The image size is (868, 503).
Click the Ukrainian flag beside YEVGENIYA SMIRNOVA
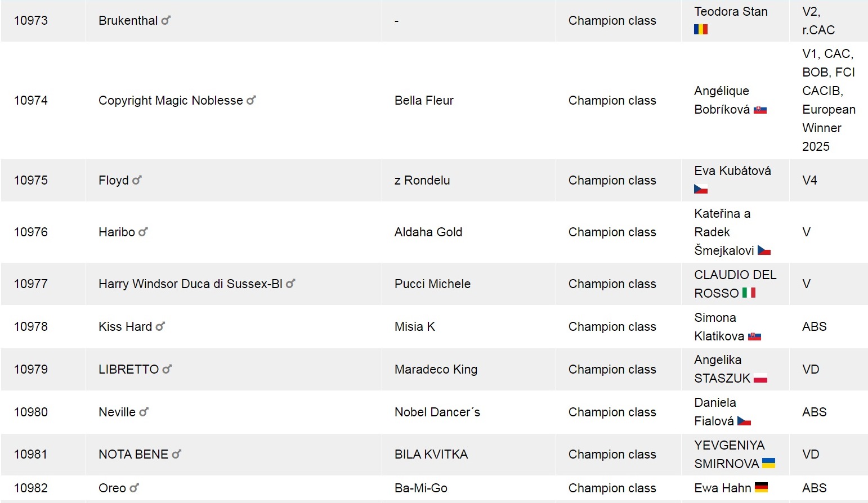768,463
